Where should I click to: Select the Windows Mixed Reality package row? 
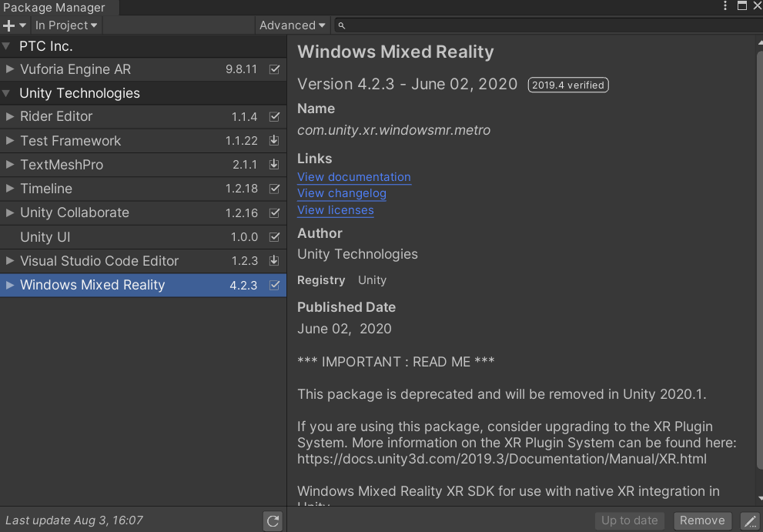[x=143, y=285]
